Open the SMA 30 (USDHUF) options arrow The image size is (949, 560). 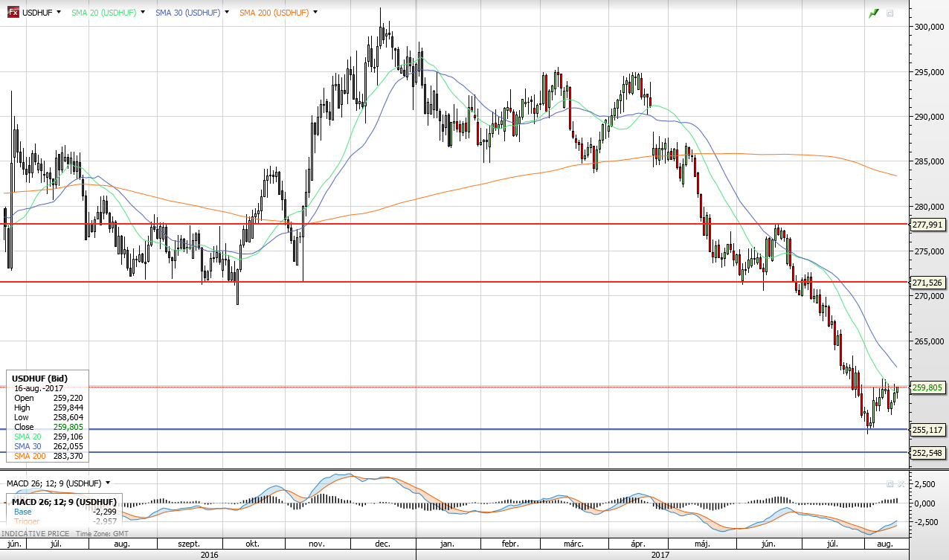[x=226, y=13]
